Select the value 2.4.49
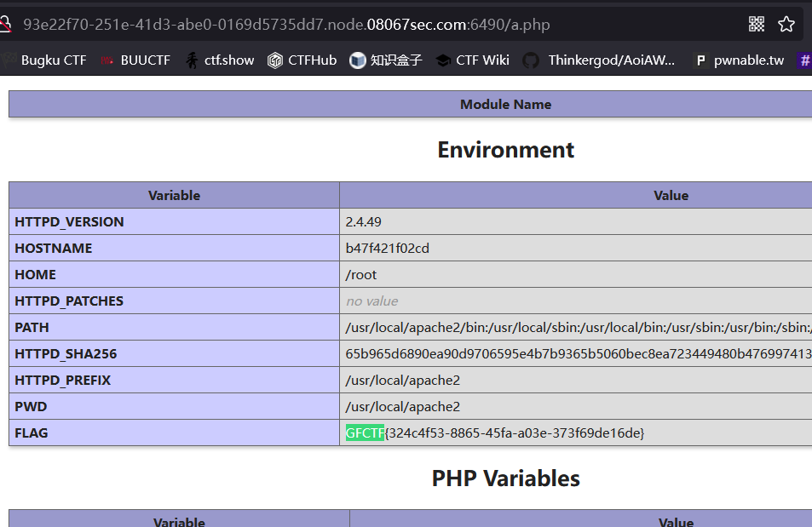The image size is (812, 527). (x=363, y=221)
